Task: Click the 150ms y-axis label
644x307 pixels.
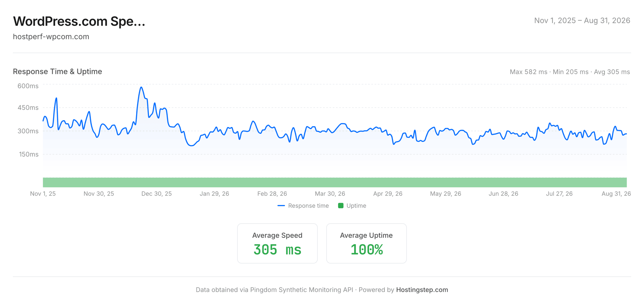Action: coord(29,154)
